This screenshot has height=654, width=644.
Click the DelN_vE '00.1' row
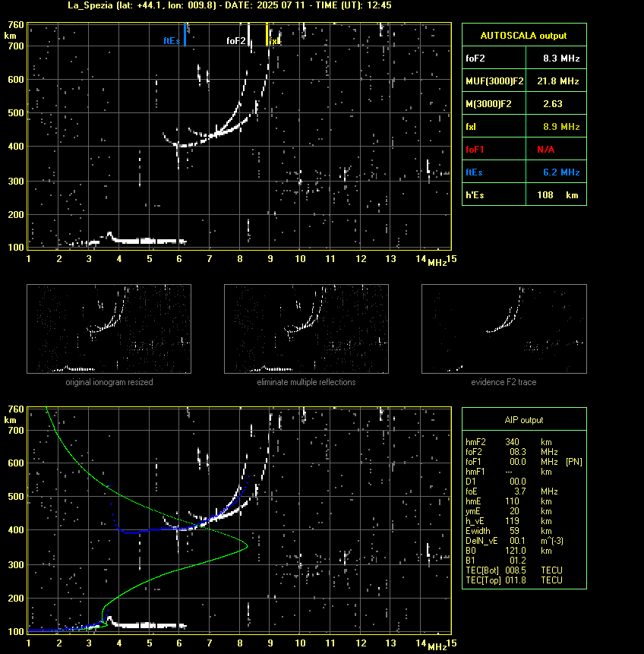coord(514,541)
